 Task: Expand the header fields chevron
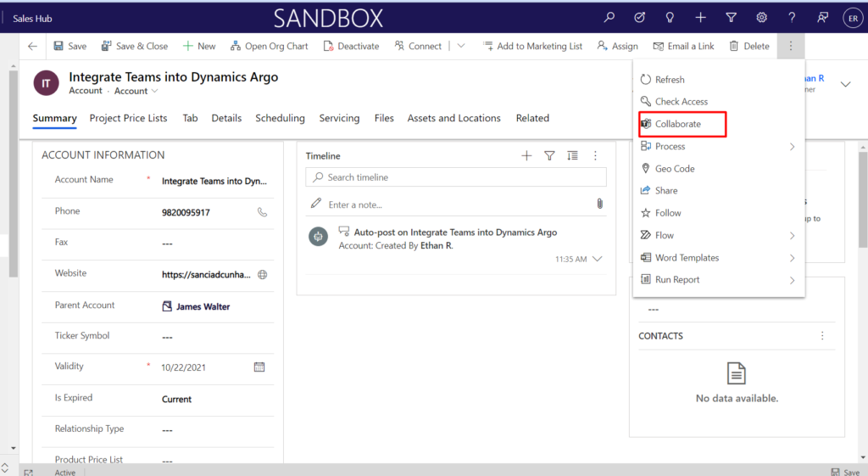click(845, 84)
